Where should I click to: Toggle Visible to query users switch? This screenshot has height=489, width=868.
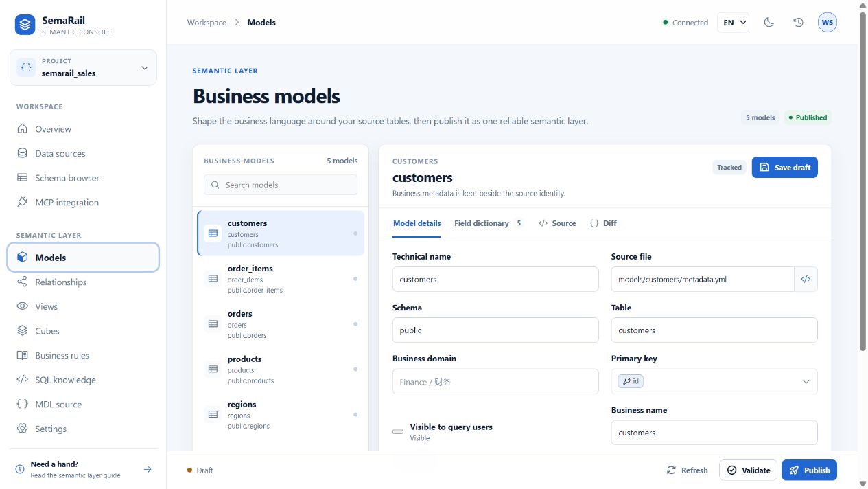point(398,432)
